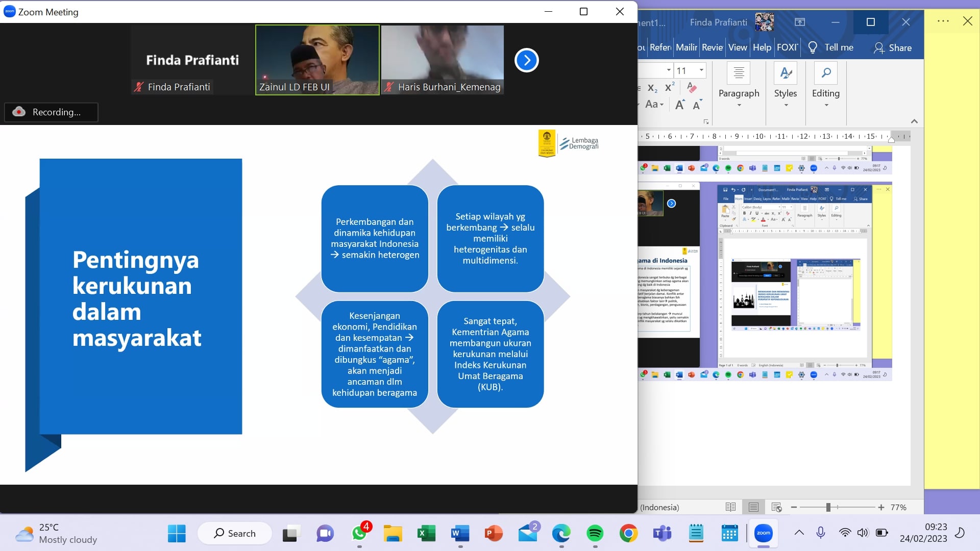The image size is (980, 551).
Task: Show next participants with blue arrow
Action: coord(526,60)
